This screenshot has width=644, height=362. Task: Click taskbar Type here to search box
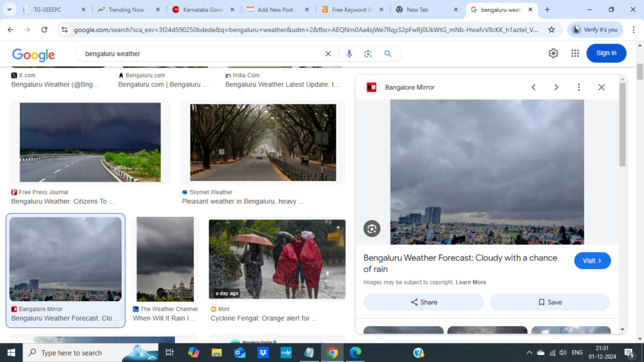click(91, 353)
